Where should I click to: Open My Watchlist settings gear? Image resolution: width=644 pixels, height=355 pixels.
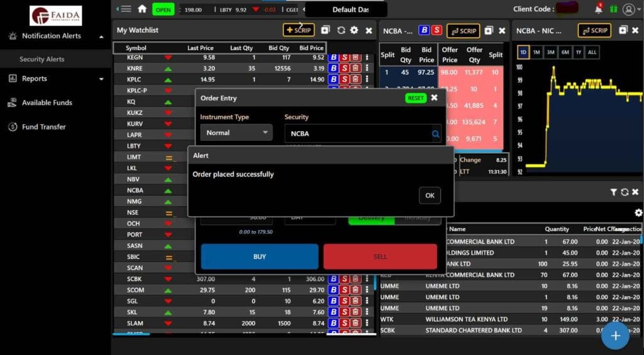(354, 30)
